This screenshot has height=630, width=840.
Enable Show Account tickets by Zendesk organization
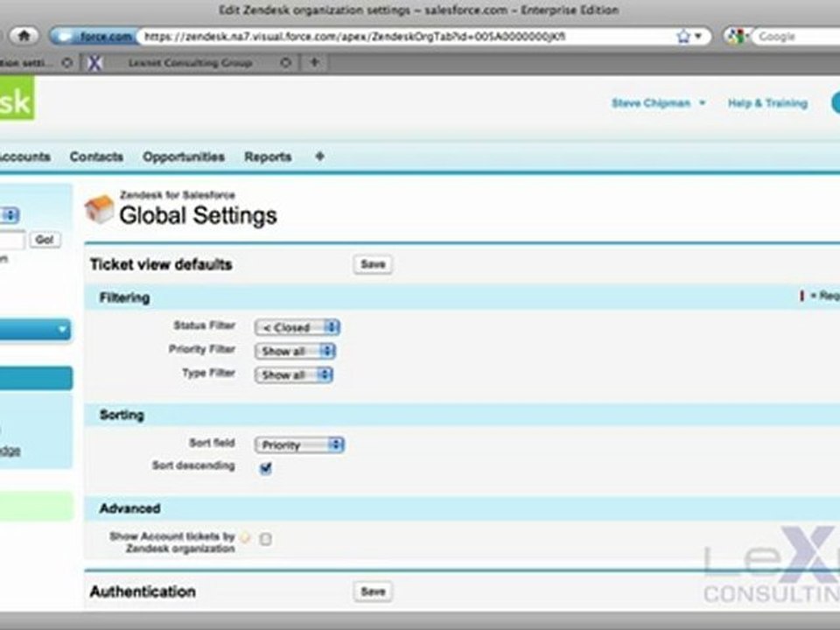click(265, 538)
